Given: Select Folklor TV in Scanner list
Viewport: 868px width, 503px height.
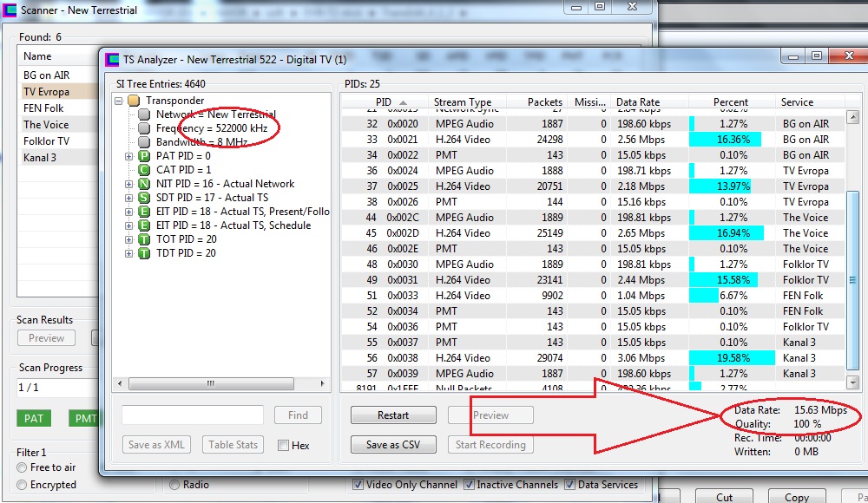Looking at the screenshot, I should [x=58, y=141].
